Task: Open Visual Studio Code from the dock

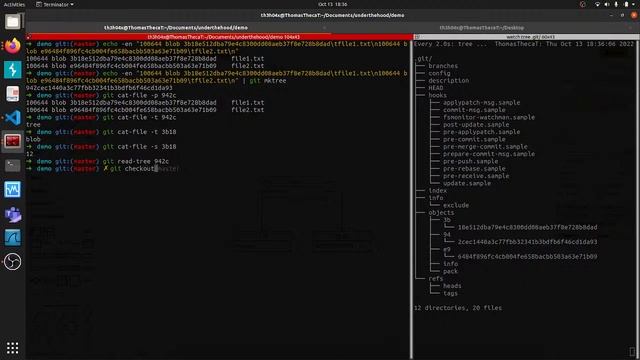Action: (x=13, y=118)
